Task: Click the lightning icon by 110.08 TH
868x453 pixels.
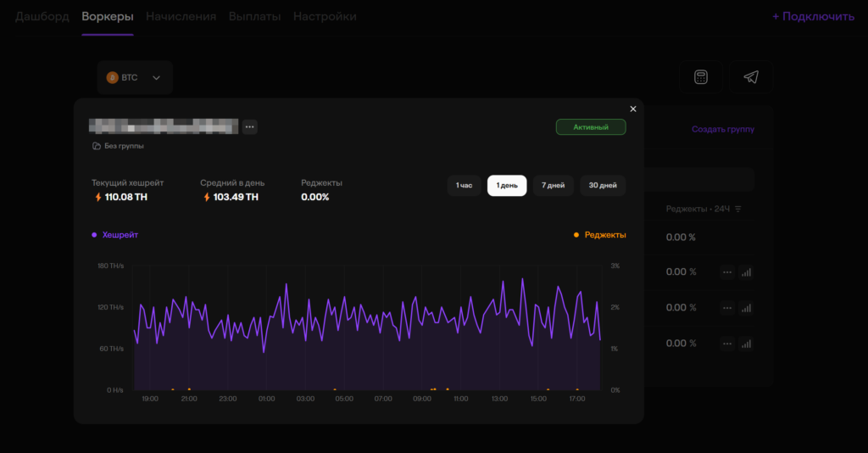Action: point(97,197)
